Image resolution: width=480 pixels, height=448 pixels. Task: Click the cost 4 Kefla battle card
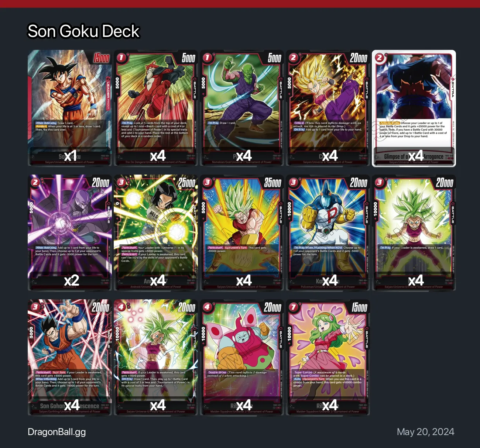pyautogui.click(x=156, y=358)
